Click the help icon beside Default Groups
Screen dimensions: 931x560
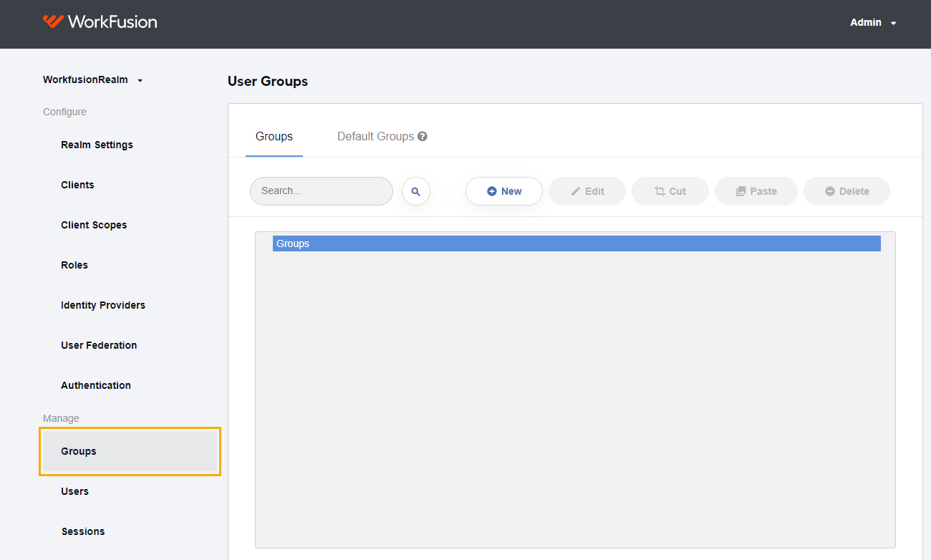coord(423,136)
